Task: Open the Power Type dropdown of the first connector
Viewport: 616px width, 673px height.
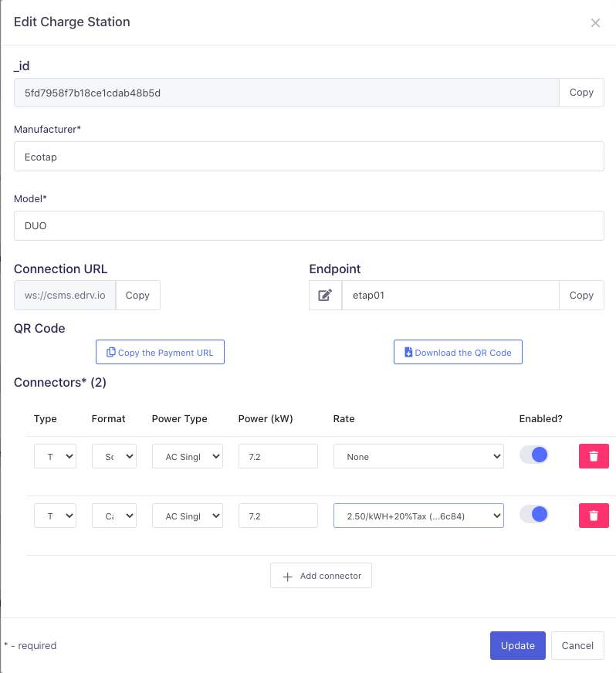Action: pos(188,456)
